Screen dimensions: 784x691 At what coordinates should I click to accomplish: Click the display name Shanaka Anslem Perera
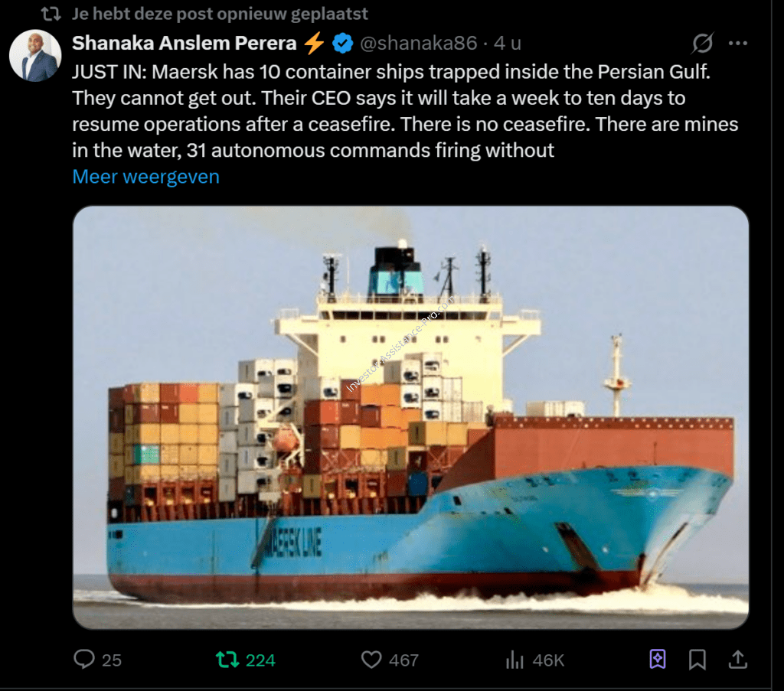pos(185,44)
